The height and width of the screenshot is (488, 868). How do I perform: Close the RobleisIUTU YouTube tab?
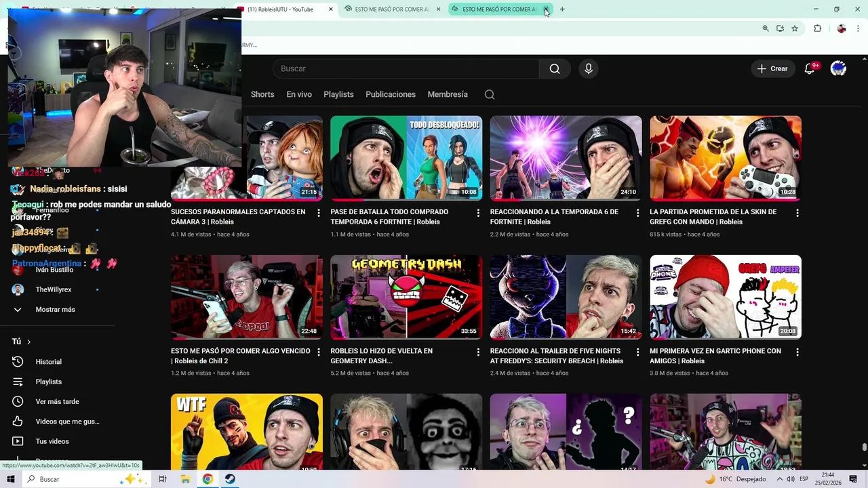(331, 9)
